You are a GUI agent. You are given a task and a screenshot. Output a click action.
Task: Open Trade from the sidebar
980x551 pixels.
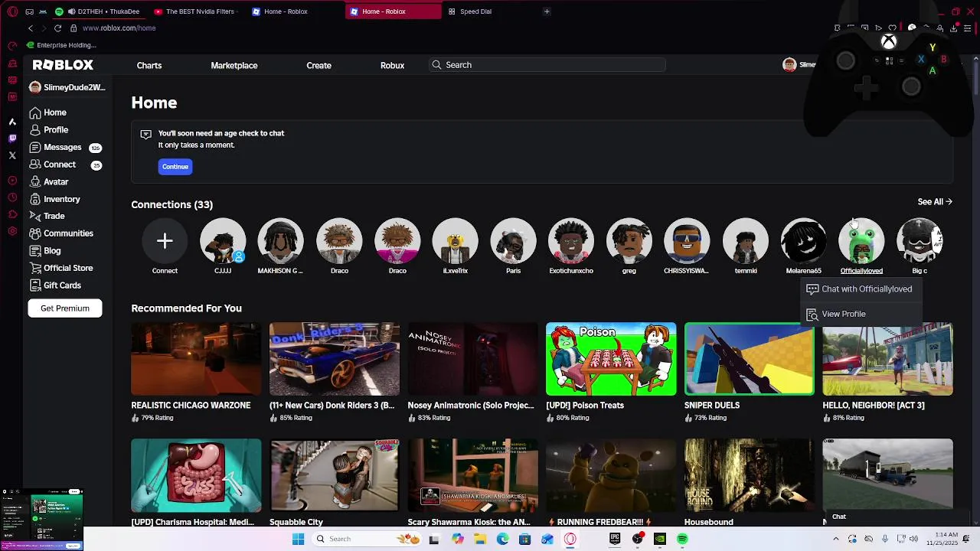(47, 216)
